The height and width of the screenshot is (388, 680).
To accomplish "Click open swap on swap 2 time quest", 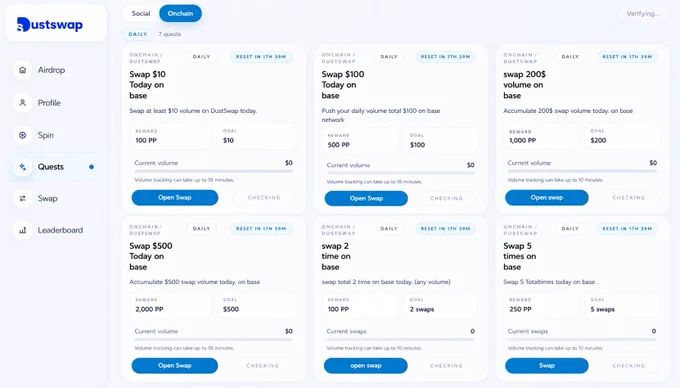I will [366, 365].
